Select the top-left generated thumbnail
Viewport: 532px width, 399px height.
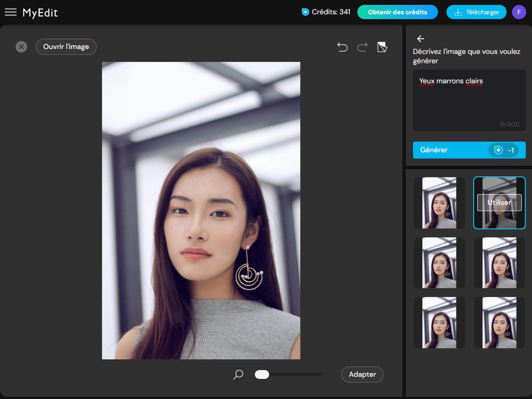[439, 202]
